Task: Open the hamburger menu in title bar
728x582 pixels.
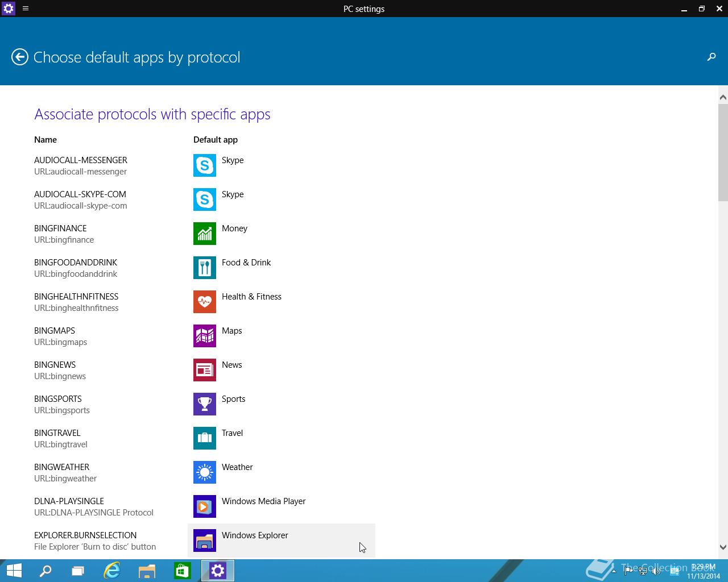Action: point(26,9)
